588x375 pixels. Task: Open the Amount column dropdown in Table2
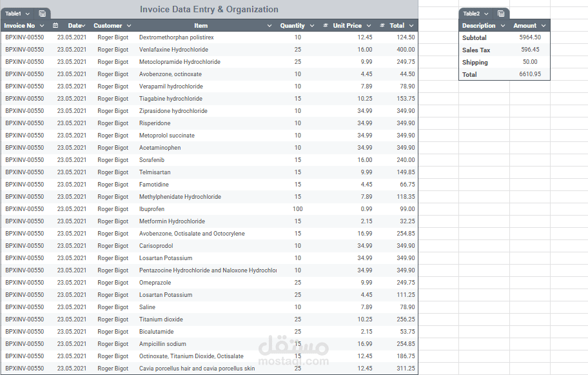(x=544, y=26)
